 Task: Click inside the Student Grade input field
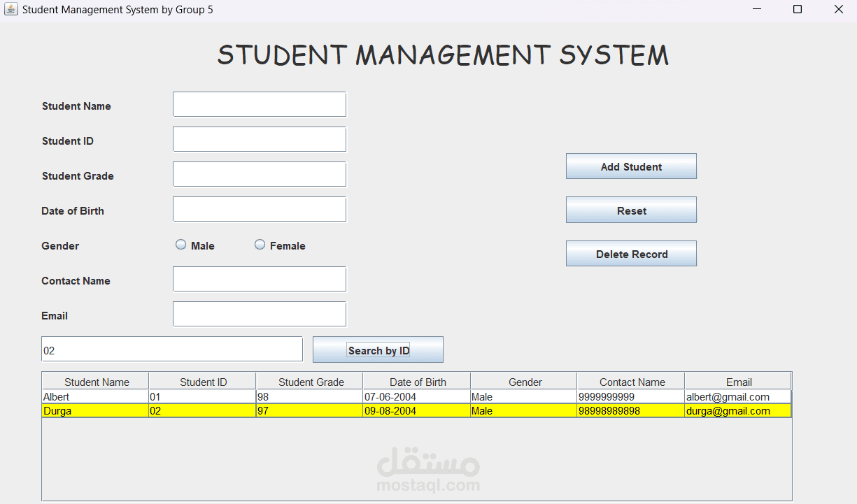(x=259, y=173)
